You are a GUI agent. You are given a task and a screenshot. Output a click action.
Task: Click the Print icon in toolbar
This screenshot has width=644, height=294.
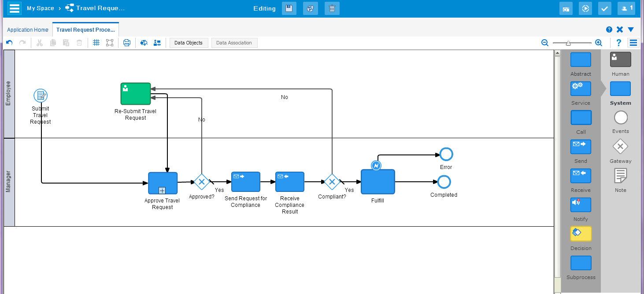(127, 43)
